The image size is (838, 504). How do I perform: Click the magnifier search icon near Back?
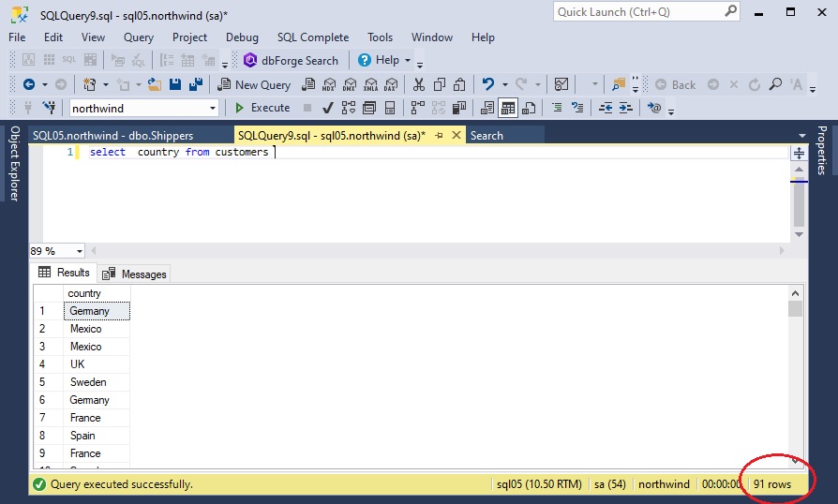click(x=775, y=84)
